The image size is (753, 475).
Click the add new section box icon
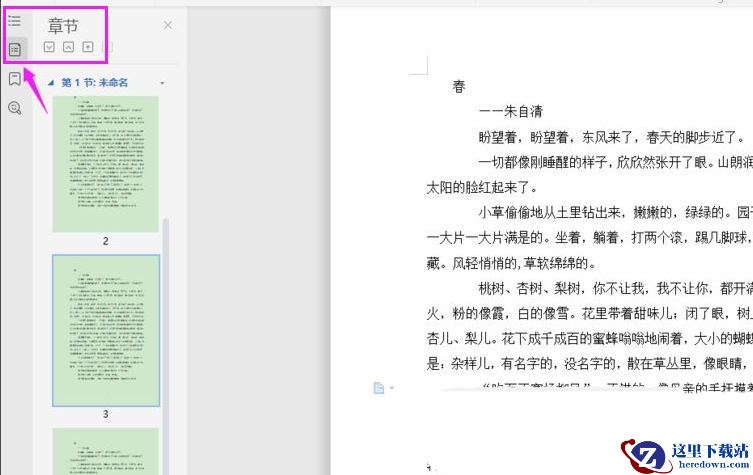87,47
